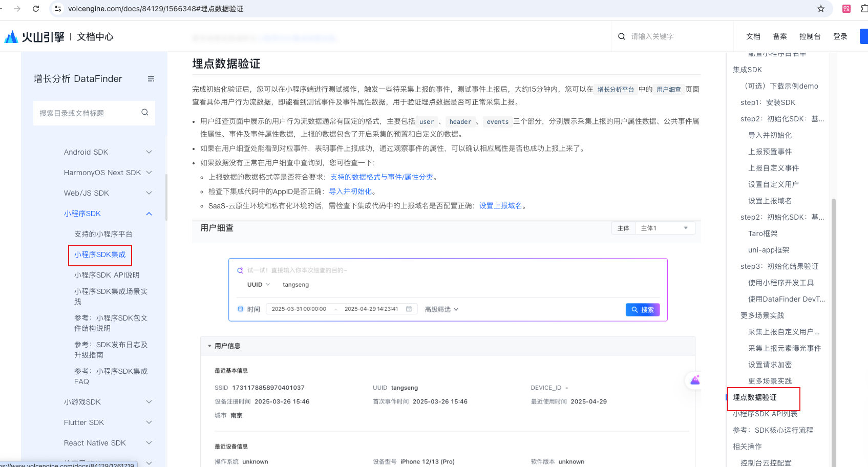Screen dimensions: 868x467
Task: Select 小程序SDK集成场景实践 in sidebar
Action: 111,296
